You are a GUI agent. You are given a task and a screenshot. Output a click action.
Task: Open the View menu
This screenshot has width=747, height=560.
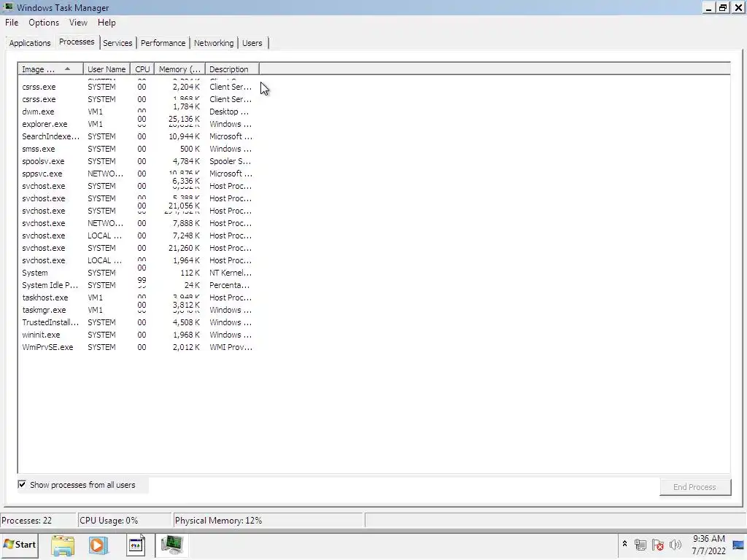pos(78,23)
